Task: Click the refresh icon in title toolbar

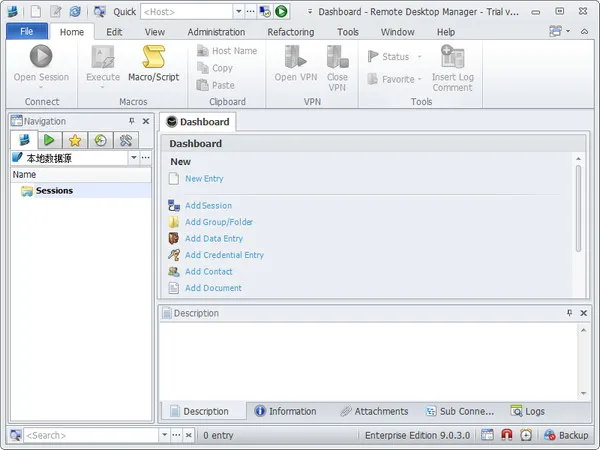Action: tap(75, 11)
